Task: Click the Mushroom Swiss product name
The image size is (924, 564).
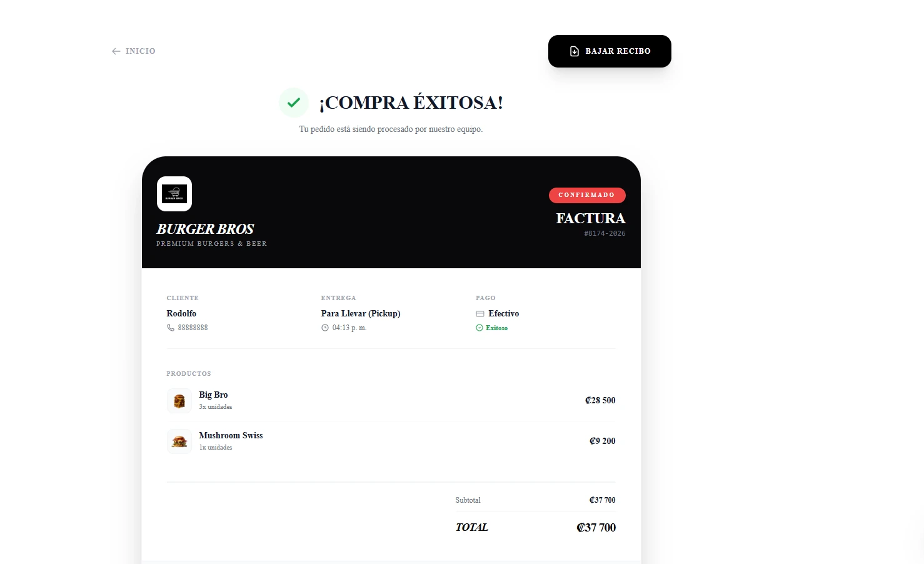Action: pyautogui.click(x=231, y=435)
